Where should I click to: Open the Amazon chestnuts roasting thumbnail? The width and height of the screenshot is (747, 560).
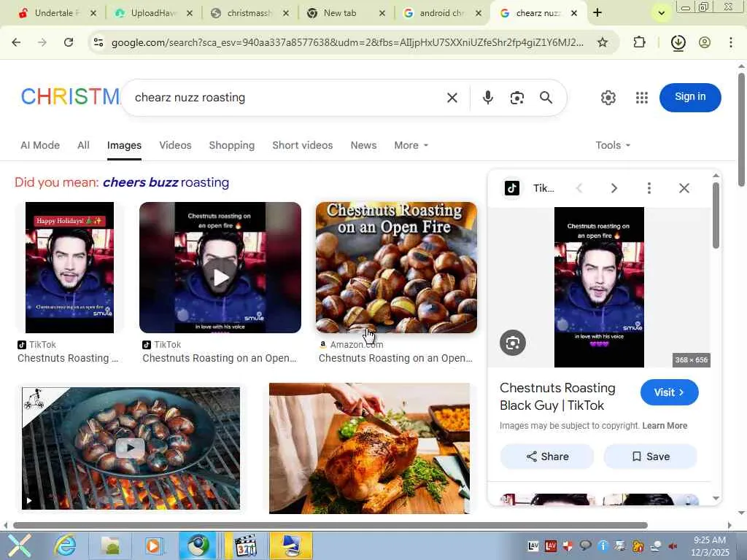pyautogui.click(x=396, y=268)
